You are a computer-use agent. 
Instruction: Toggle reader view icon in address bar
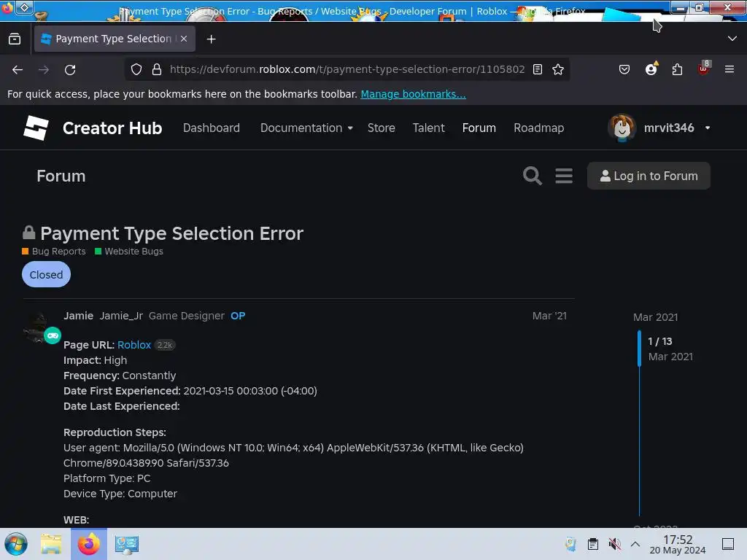538,69
